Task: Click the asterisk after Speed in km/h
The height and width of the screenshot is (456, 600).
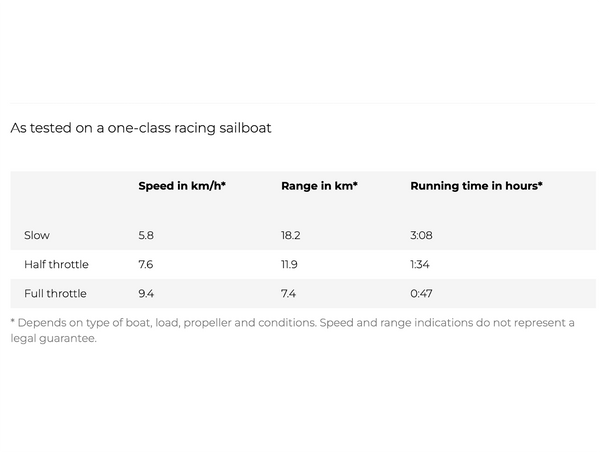Action: pos(223,184)
